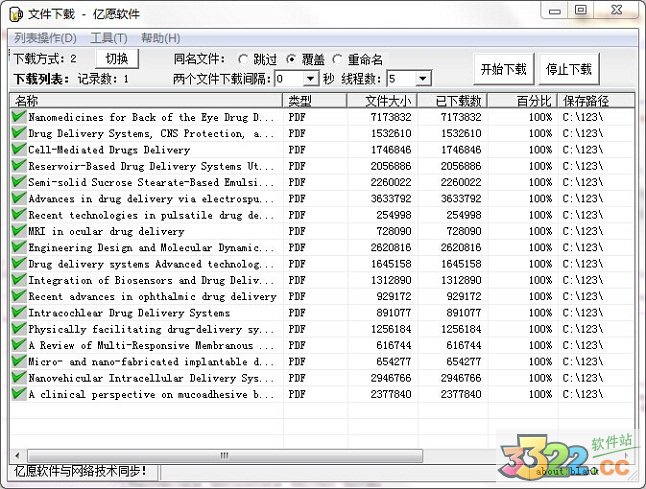
Task: Sort list by 保存路径 column header
Action: (x=596, y=101)
